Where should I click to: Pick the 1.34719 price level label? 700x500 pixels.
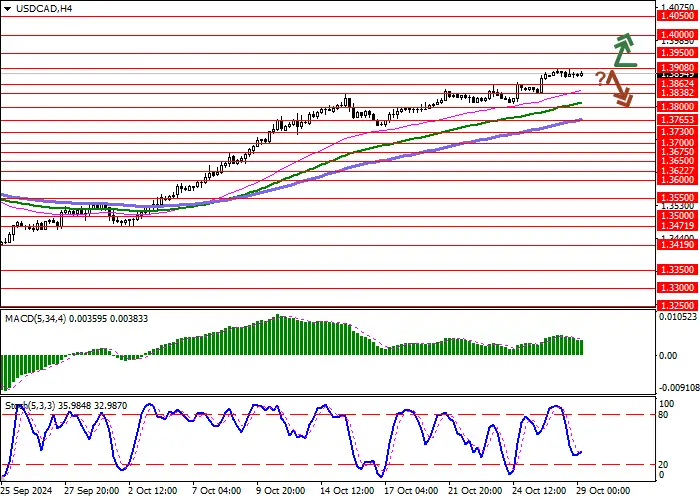point(677,226)
